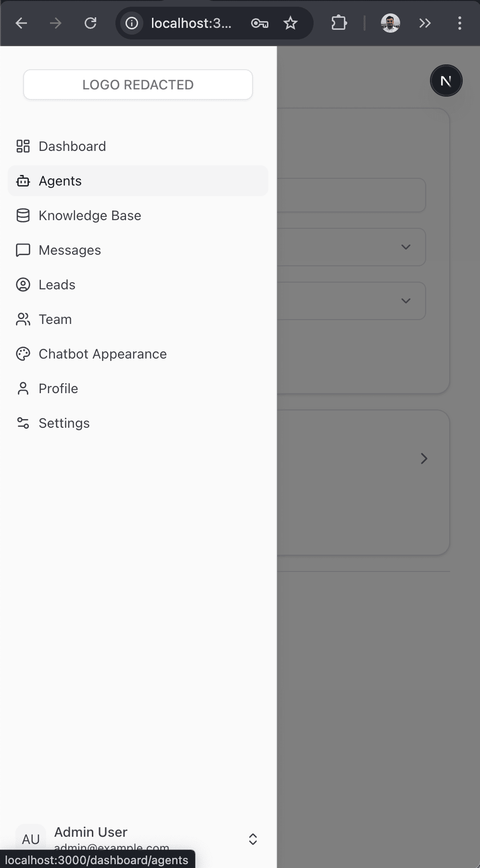Image resolution: width=480 pixels, height=868 pixels.
Task: Click the Settings sliders icon
Action: [x=23, y=423]
